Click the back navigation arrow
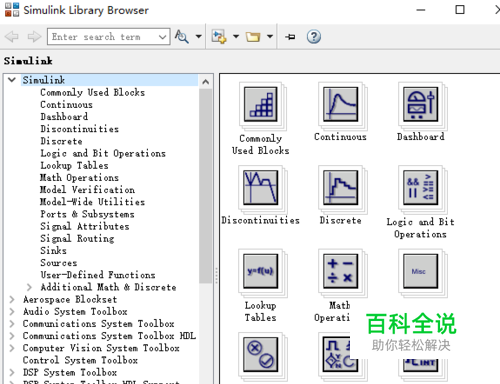Image resolution: width=500 pixels, height=384 pixels. 12,36
